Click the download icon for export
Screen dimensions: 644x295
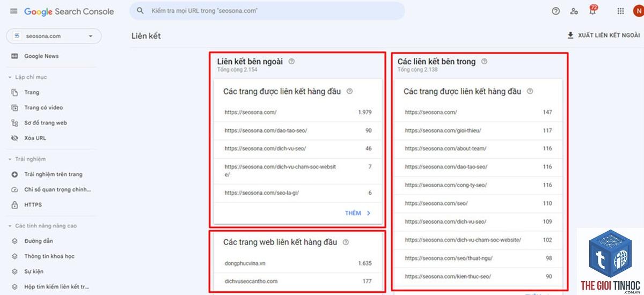pyautogui.click(x=570, y=35)
